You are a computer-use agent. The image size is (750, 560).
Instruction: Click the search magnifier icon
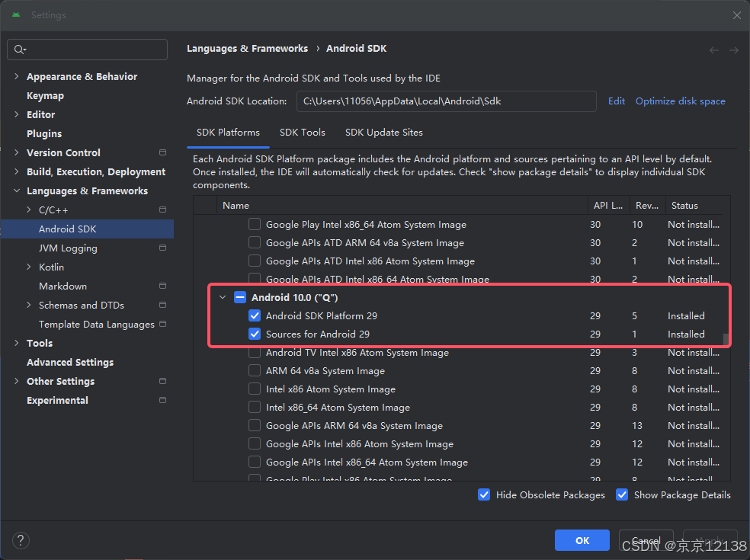[20, 50]
